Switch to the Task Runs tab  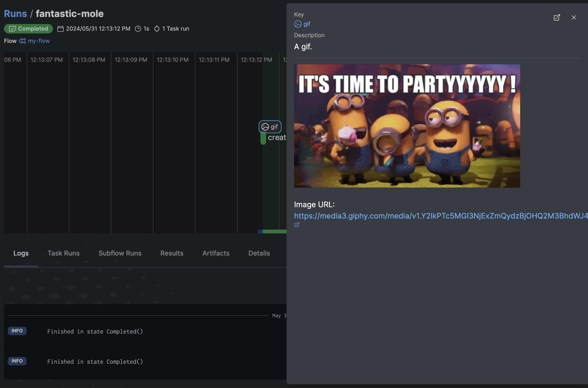[x=64, y=253]
